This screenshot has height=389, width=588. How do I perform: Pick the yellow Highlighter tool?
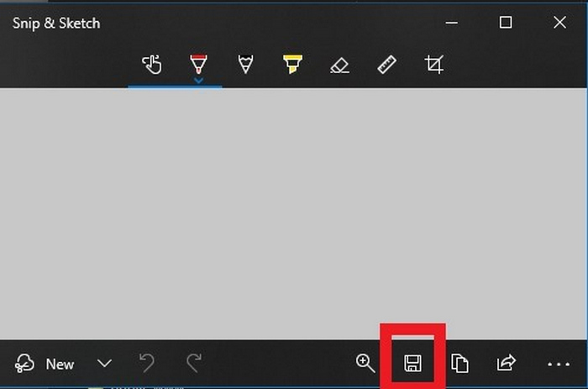pyautogui.click(x=292, y=64)
